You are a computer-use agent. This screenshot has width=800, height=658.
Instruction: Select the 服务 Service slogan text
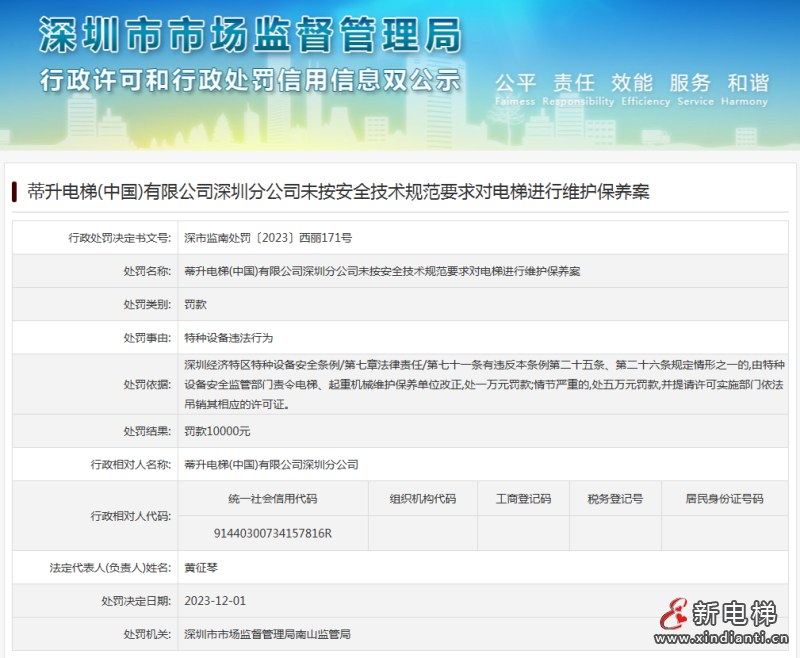(690, 83)
